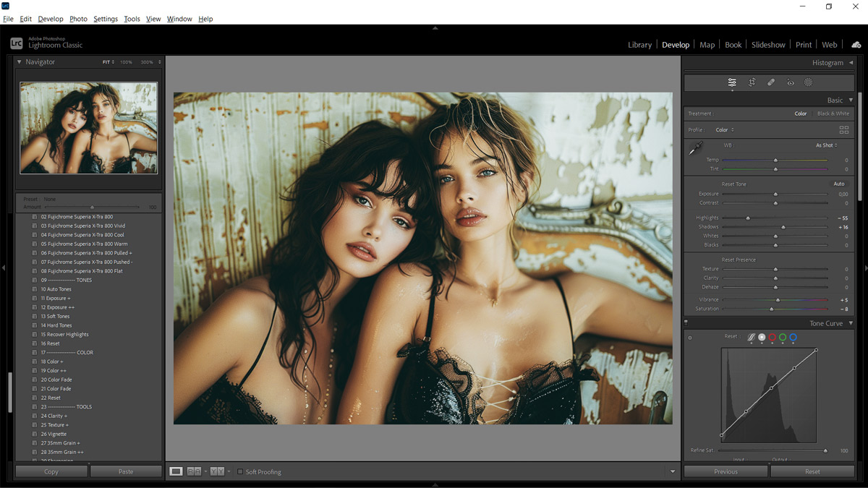Select Before/After view mode
The width and height of the screenshot is (868, 488).
point(194,471)
